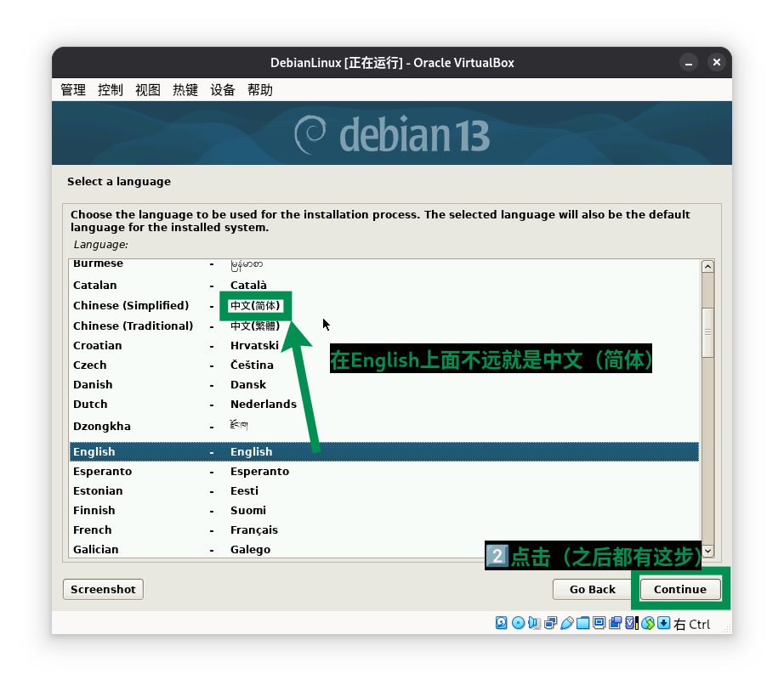Select the Estonian language row
The image size is (784, 691).
[x=384, y=490]
